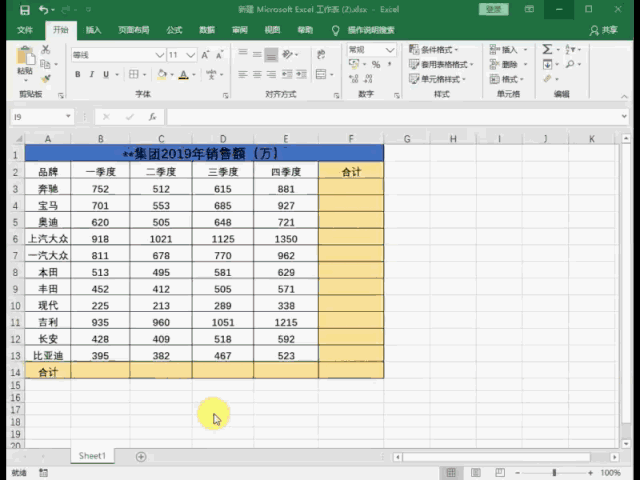The width and height of the screenshot is (640, 480).
Task: Decrease font size with the smaller A
Action: (x=220, y=55)
